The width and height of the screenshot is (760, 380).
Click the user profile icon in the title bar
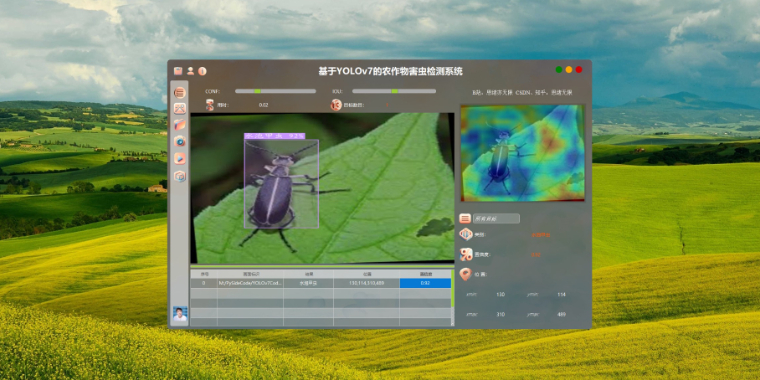190,71
